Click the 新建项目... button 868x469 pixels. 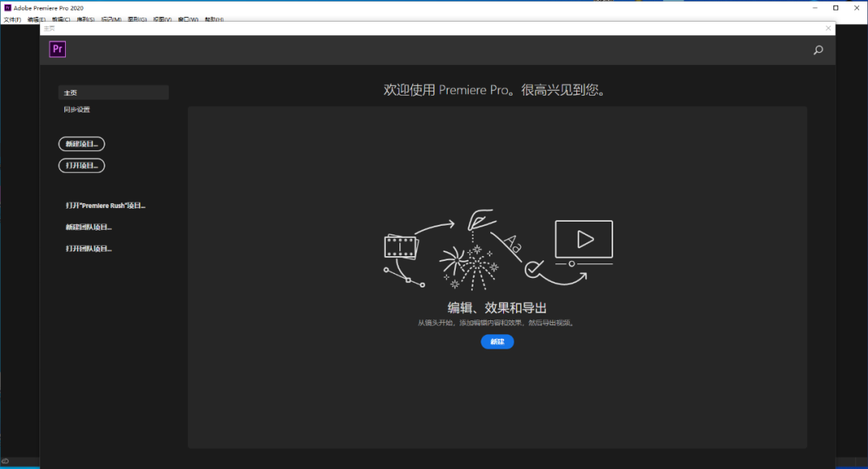tap(81, 144)
